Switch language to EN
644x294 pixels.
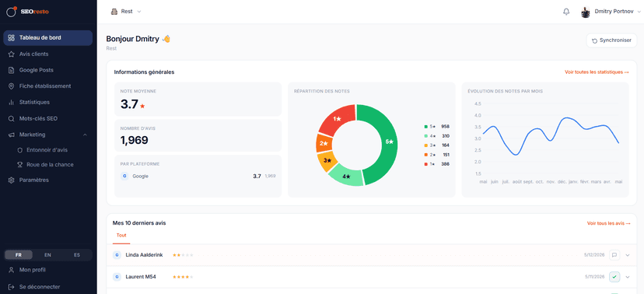click(x=47, y=255)
